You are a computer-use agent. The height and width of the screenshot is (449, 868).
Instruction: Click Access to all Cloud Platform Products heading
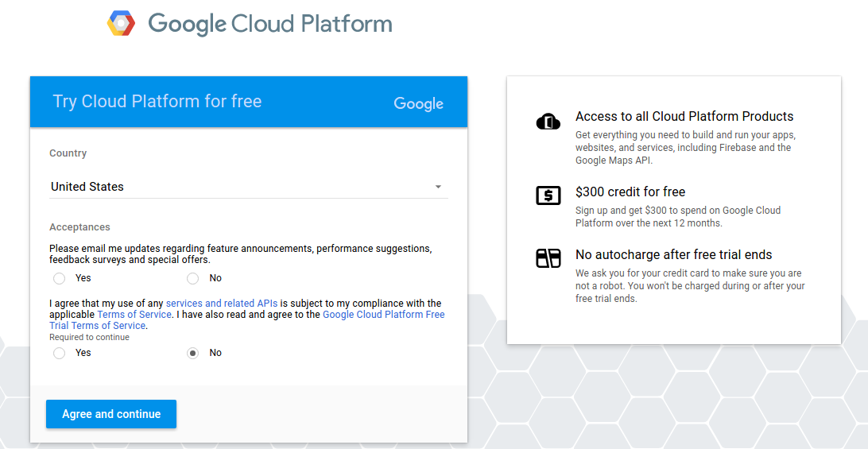click(684, 116)
